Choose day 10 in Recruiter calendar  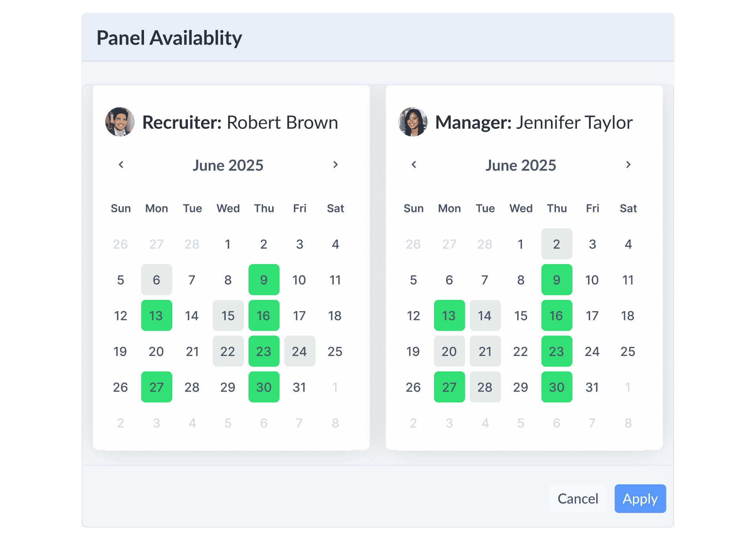click(x=300, y=280)
